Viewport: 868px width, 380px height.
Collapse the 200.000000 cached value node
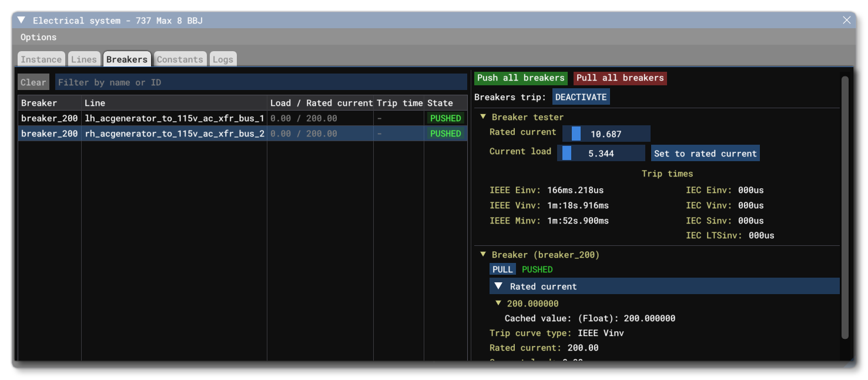point(498,304)
